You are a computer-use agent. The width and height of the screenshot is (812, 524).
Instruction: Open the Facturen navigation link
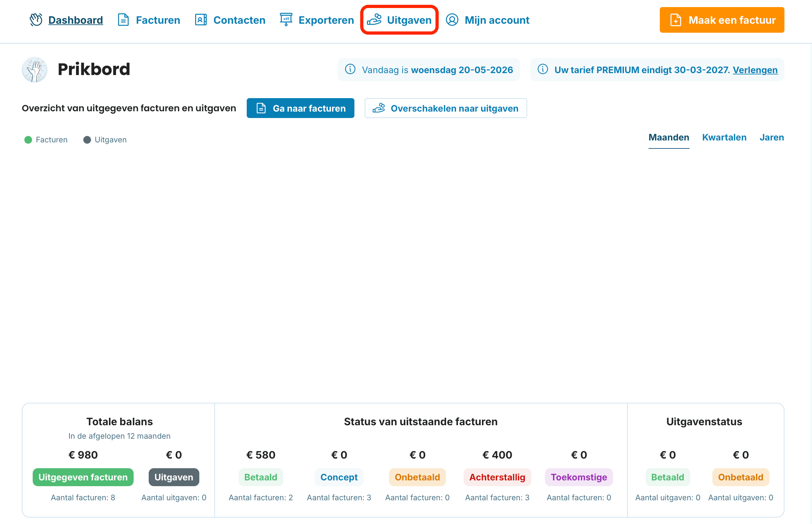[x=158, y=20]
